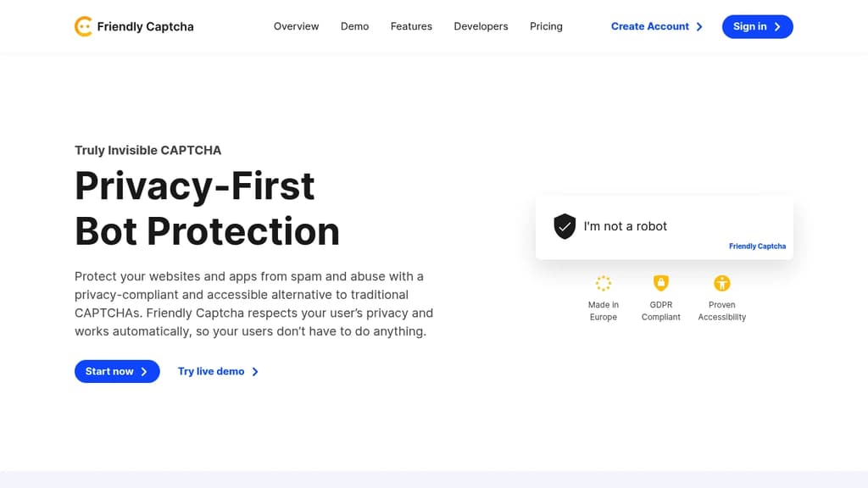Follow the Create Account link
The width and height of the screenshot is (868, 488).
tap(649, 26)
